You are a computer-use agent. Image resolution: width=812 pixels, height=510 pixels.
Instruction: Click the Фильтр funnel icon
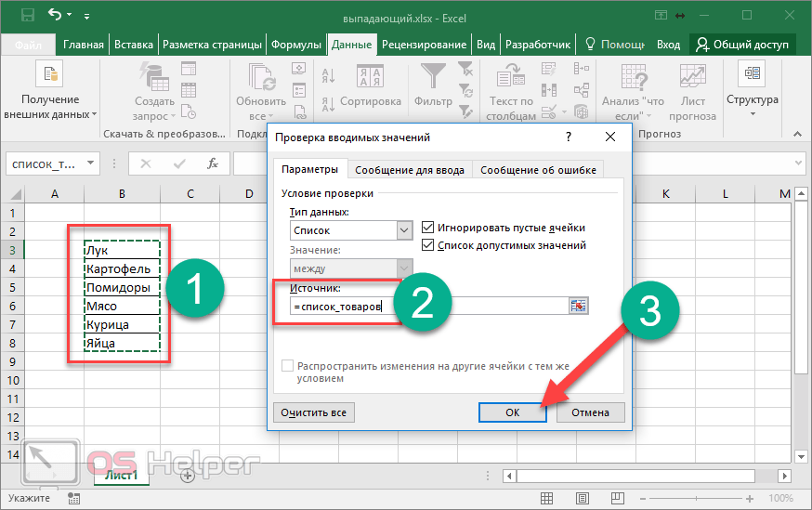[x=433, y=76]
